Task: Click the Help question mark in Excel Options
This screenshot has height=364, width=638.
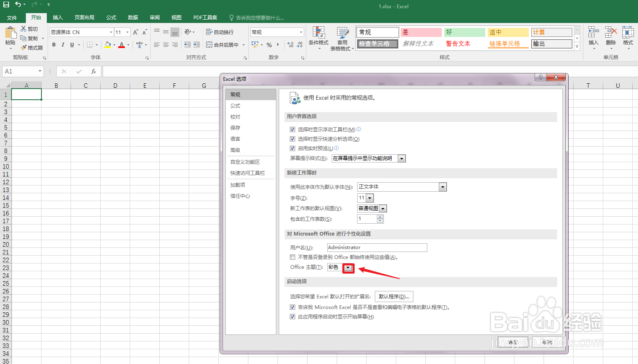Action: 540,77
